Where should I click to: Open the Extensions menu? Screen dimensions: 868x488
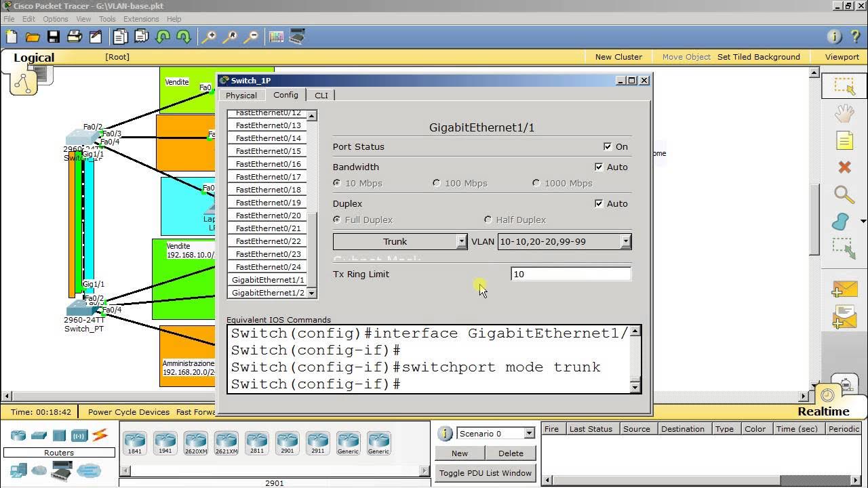(x=141, y=19)
